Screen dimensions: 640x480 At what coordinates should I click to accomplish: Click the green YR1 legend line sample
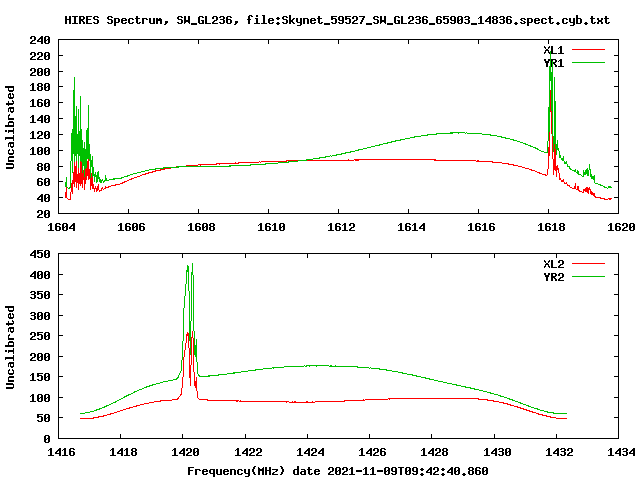pyautogui.click(x=588, y=63)
